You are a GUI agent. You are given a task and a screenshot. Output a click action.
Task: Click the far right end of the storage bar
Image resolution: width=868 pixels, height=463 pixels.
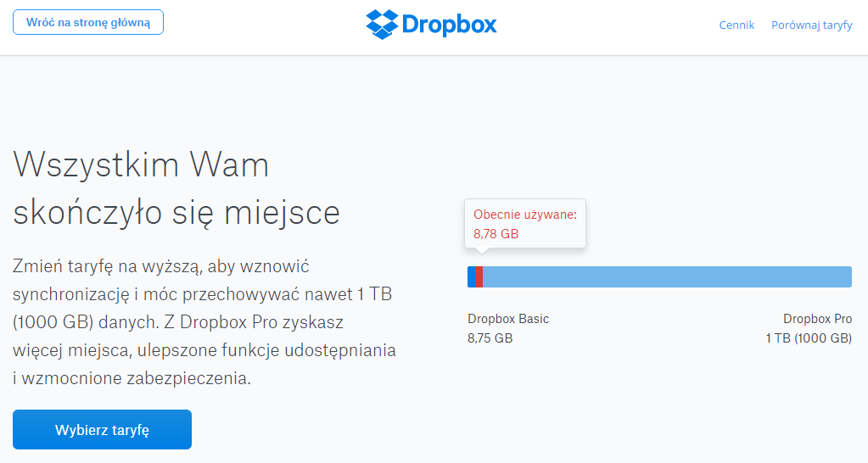point(848,276)
